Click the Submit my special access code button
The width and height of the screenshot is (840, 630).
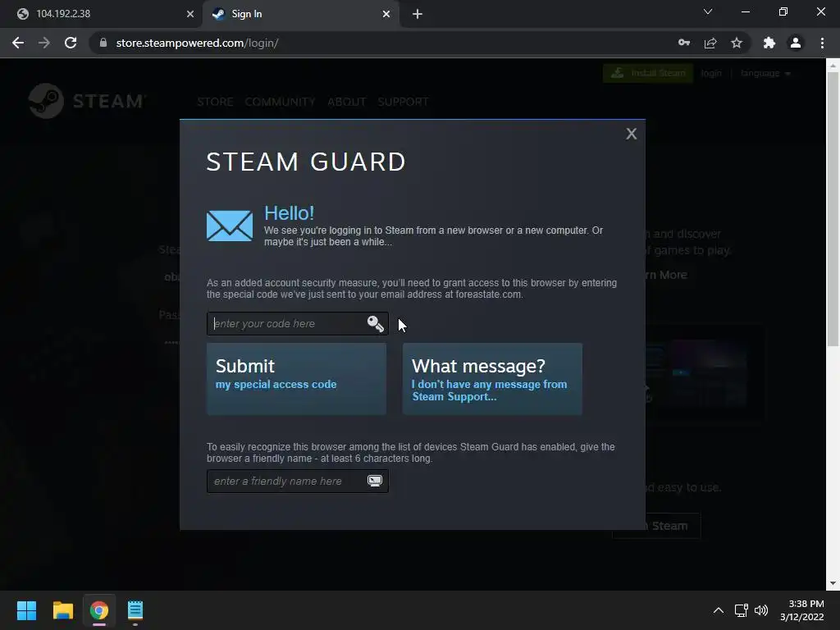pos(296,379)
